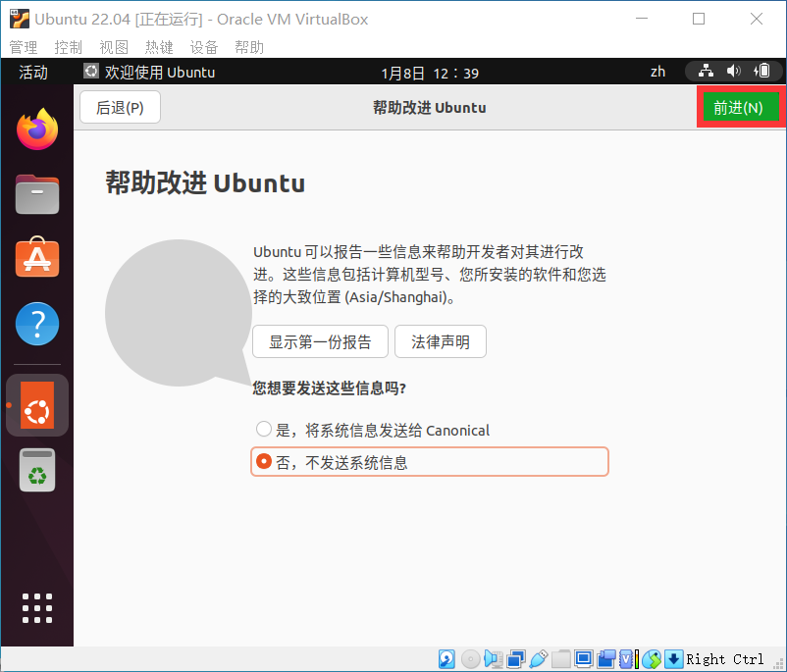Launch Ubuntu Software from the dock
Viewport: 787px width, 672px height.
point(36,258)
